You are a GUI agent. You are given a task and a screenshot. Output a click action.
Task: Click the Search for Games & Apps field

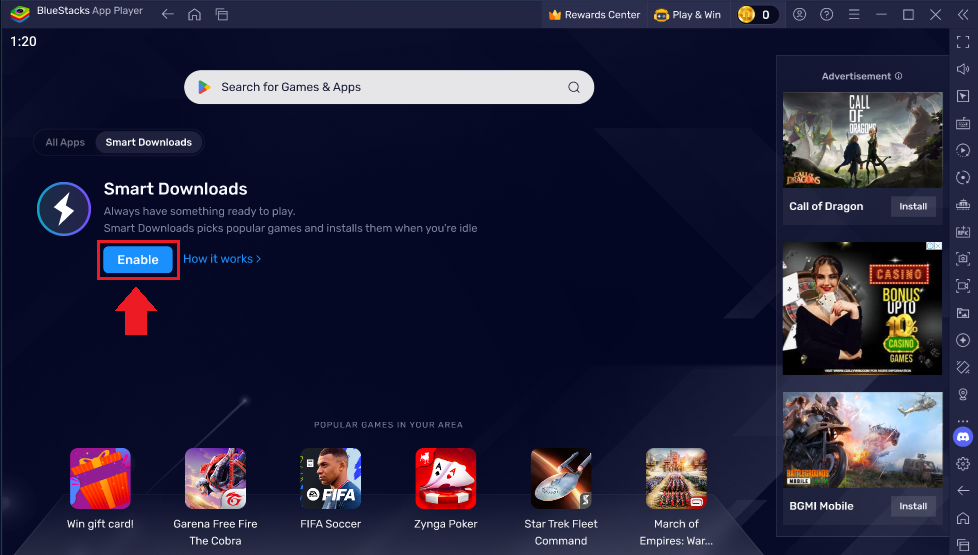pyautogui.click(x=389, y=87)
